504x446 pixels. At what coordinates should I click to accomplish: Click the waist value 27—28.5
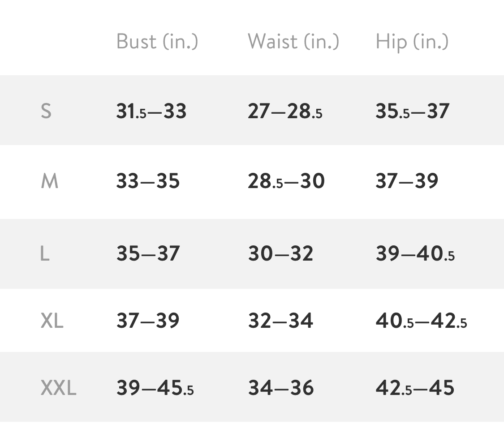(x=285, y=111)
